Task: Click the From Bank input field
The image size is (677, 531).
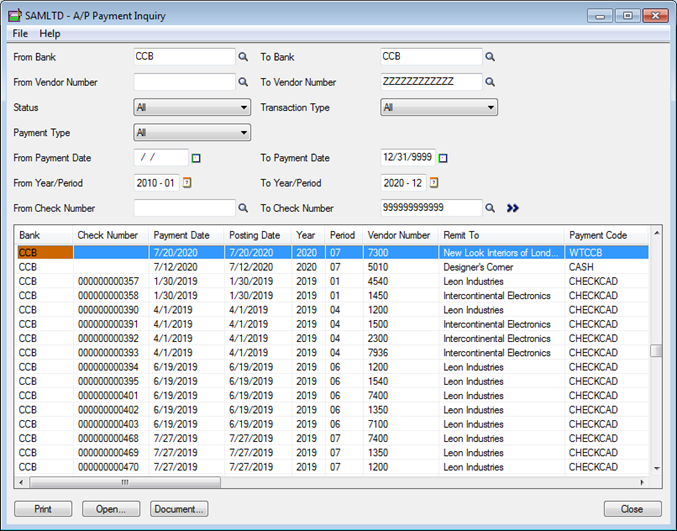Action: [x=184, y=57]
